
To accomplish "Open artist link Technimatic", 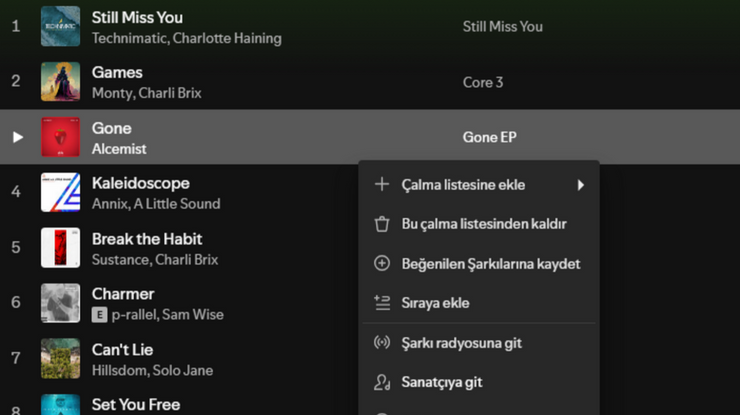I will pos(130,38).
